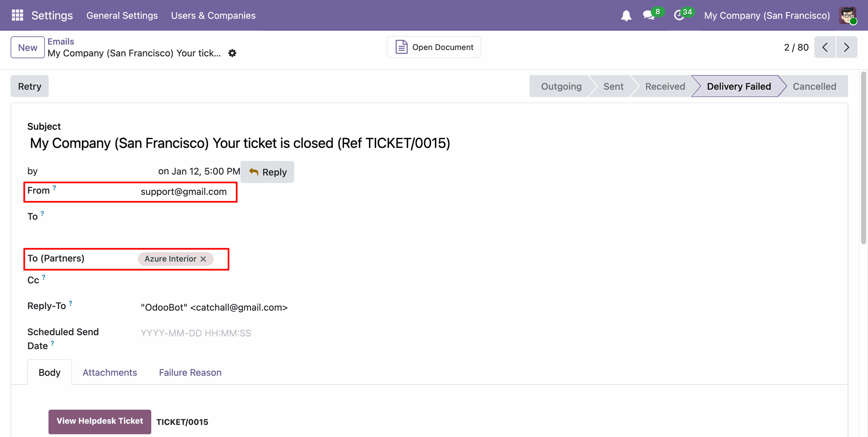Set status to Cancelled
Viewport: 868px width, 437px height.
tap(814, 86)
